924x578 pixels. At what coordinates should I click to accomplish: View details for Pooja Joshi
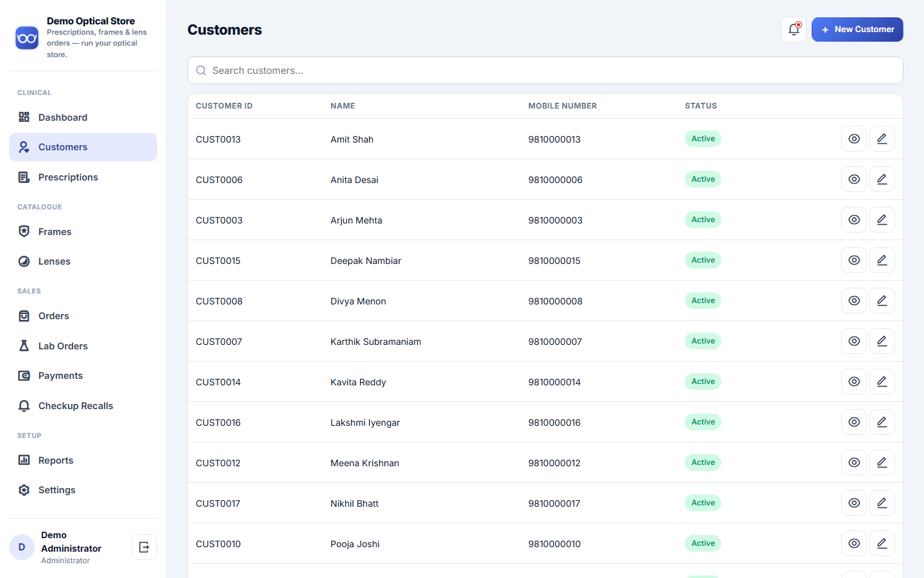point(854,543)
